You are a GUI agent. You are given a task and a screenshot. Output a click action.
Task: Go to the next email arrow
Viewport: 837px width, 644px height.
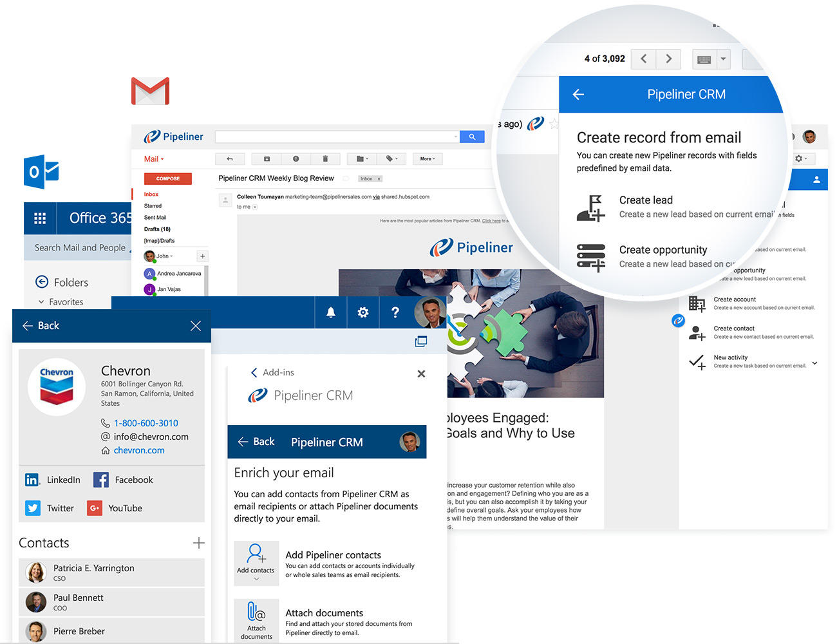tap(669, 59)
